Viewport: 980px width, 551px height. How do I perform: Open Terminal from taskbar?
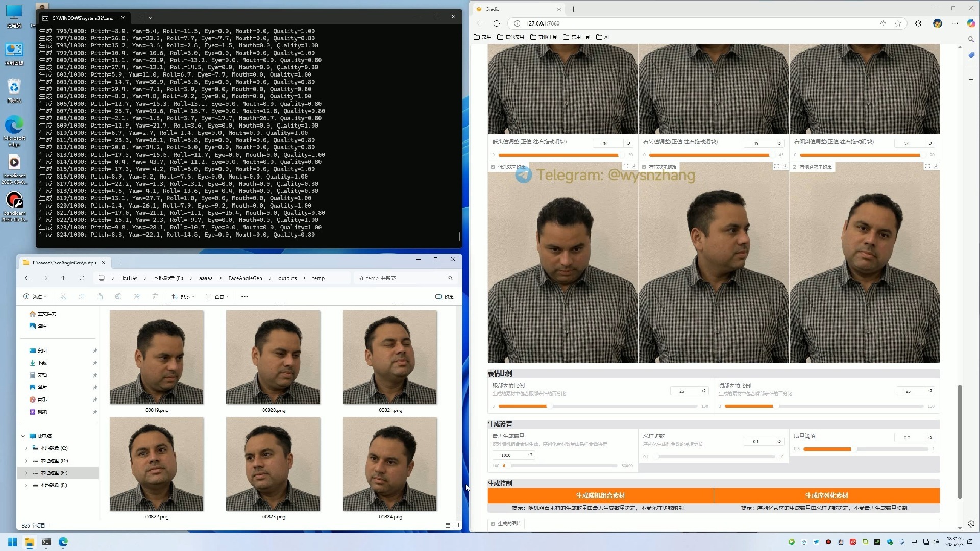coord(46,542)
